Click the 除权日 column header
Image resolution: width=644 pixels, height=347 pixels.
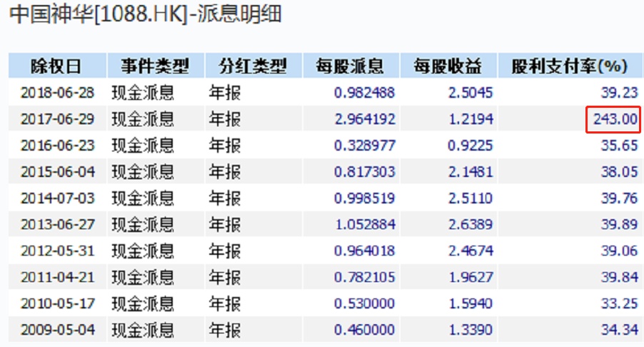[58, 66]
